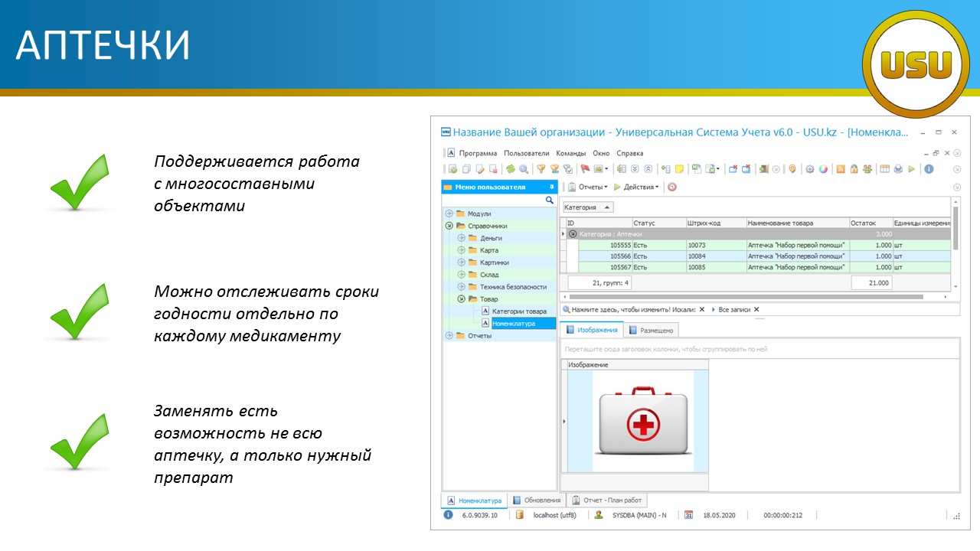
Task: Click the first Filter funnel icon
Action: pos(541,169)
